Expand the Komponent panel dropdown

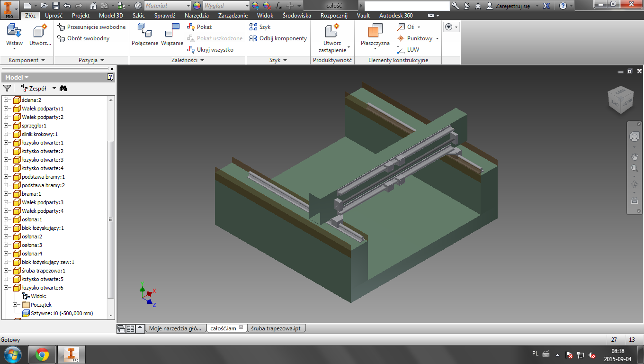point(27,60)
